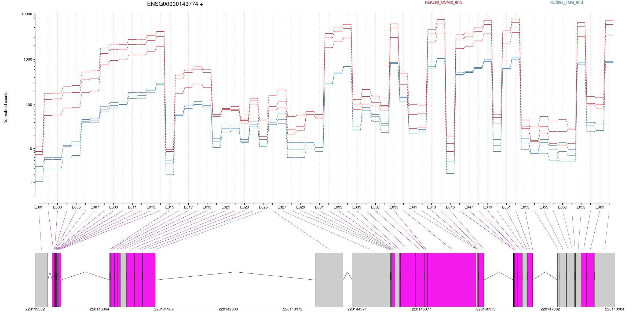Click exon label E009
The image size is (644, 322).
[114, 207]
